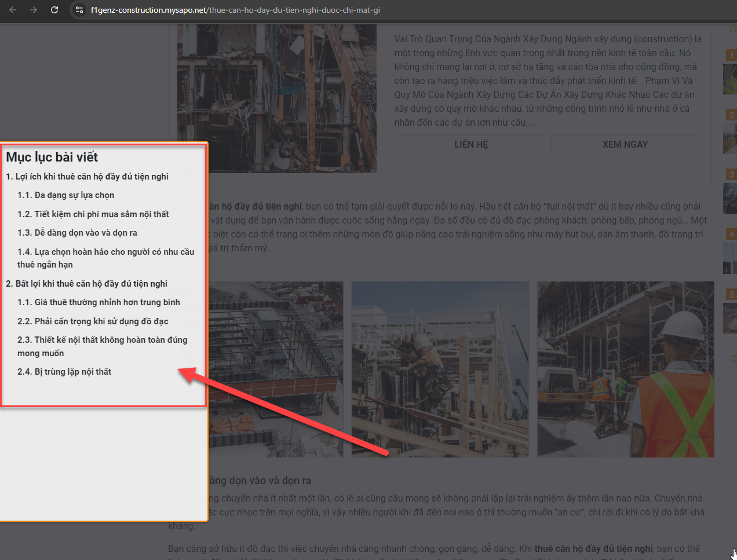Go forward to the next page
The width and height of the screenshot is (737, 560).
[x=34, y=10]
